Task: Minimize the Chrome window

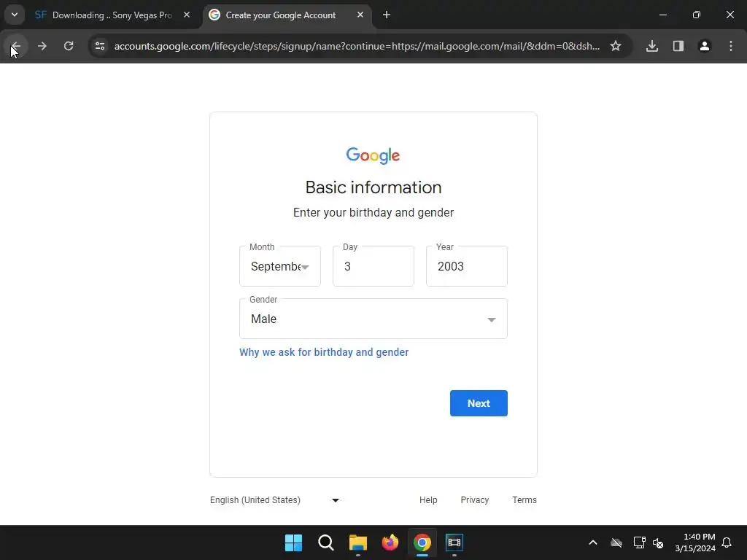Action: 662,15
